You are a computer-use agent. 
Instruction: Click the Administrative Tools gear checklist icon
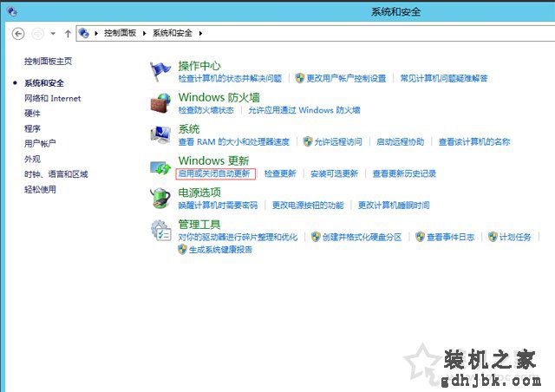(161, 230)
